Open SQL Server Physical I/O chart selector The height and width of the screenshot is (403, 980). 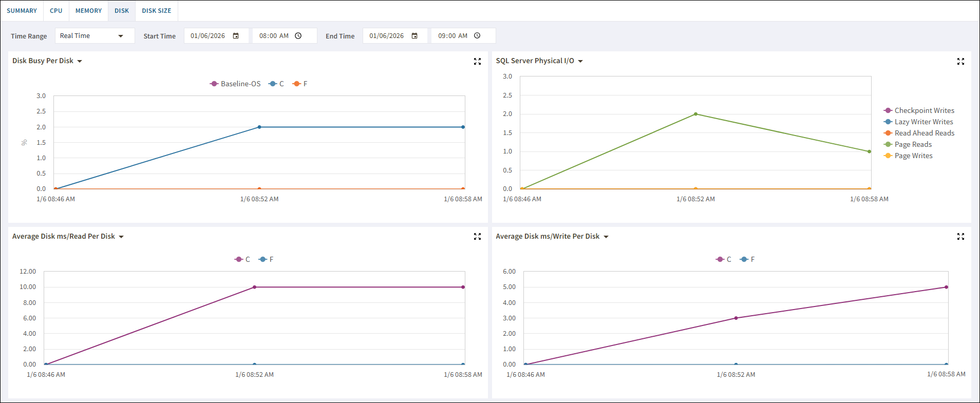pyautogui.click(x=580, y=61)
